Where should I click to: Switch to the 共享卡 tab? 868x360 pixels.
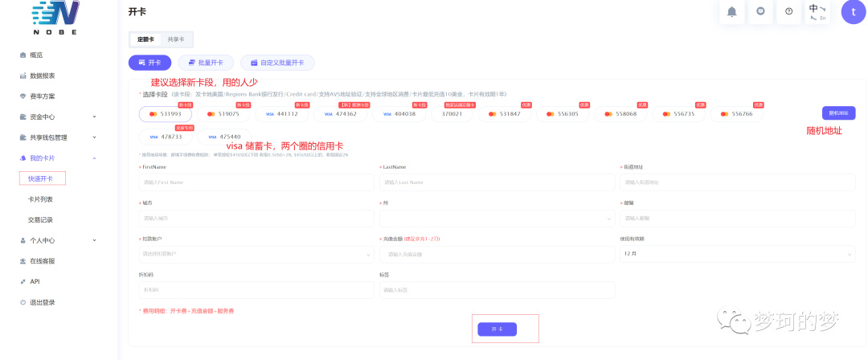(x=175, y=39)
